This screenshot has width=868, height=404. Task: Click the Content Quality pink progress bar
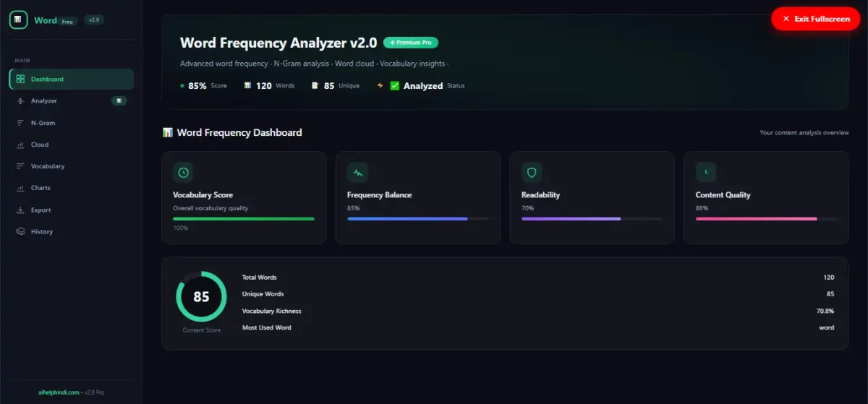[x=767, y=218]
